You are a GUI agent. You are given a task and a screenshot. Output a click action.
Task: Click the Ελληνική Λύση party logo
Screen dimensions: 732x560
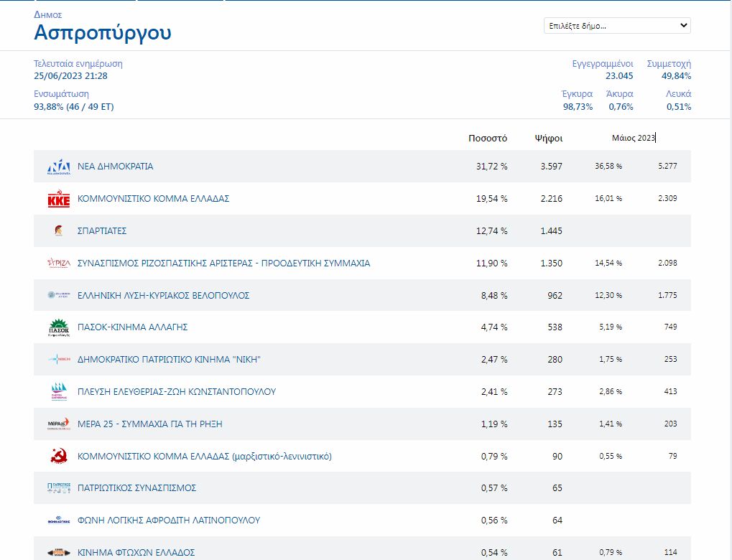click(59, 295)
